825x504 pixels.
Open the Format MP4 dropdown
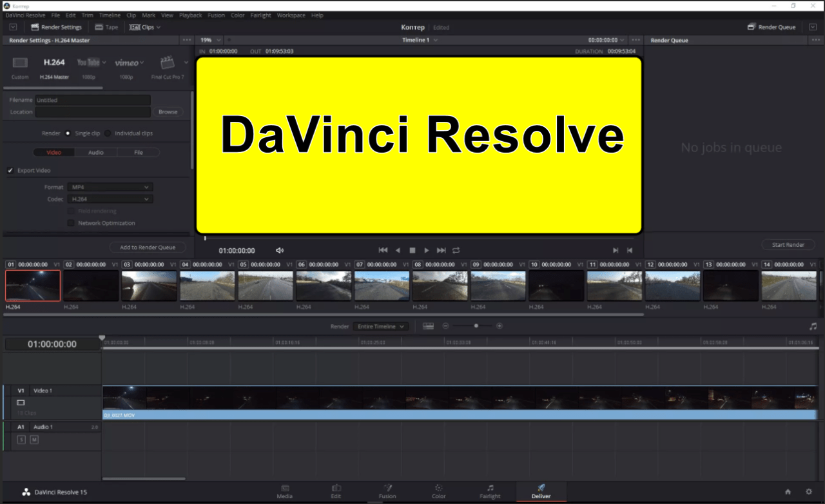point(110,187)
